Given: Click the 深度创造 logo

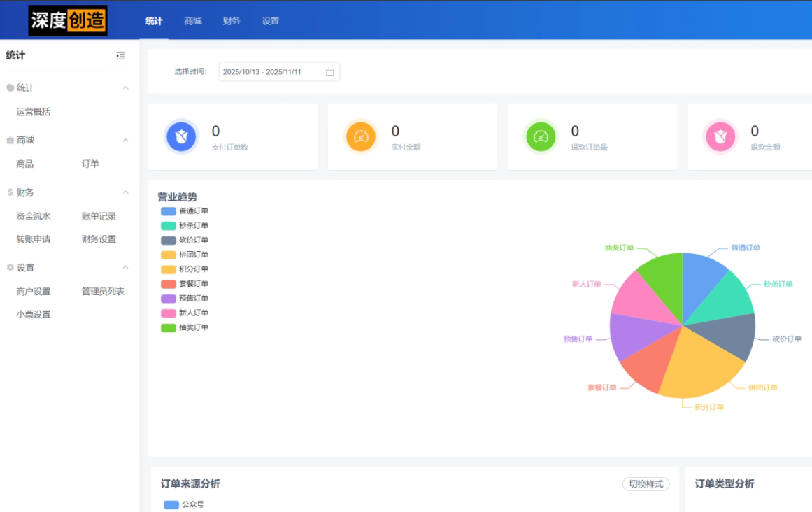Looking at the screenshot, I should pos(68,20).
